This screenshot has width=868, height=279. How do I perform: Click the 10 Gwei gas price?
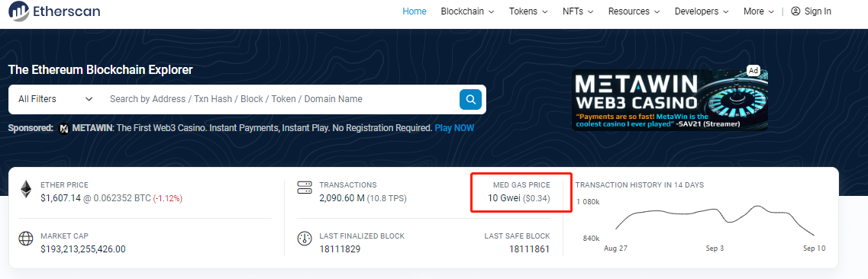pyautogui.click(x=504, y=198)
